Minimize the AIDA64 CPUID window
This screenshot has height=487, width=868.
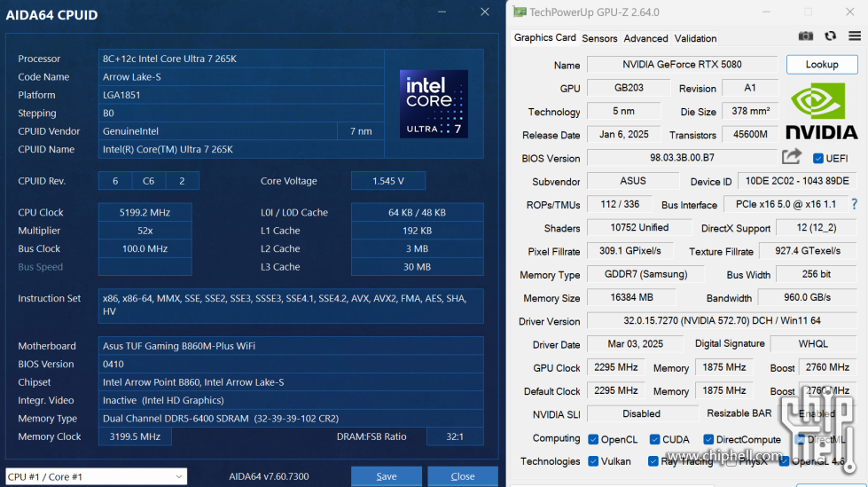pyautogui.click(x=442, y=12)
